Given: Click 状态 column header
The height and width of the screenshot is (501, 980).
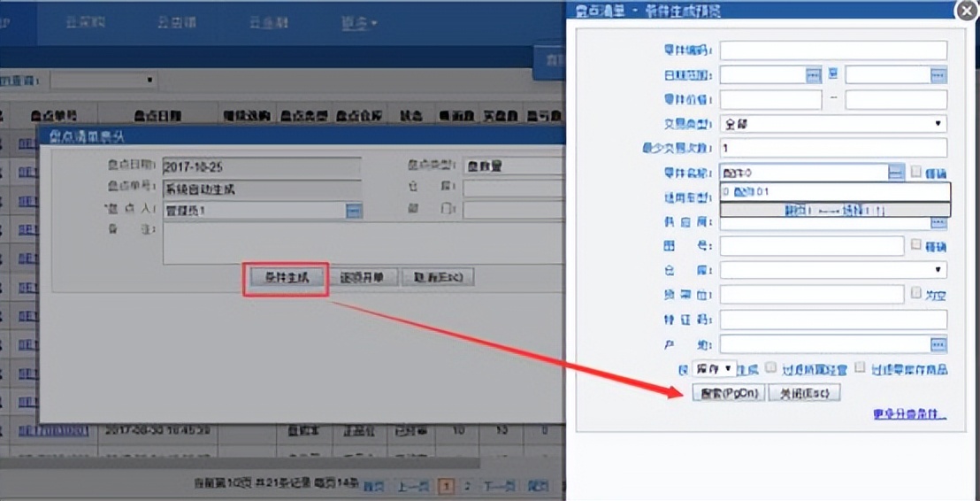Looking at the screenshot, I should [410, 116].
